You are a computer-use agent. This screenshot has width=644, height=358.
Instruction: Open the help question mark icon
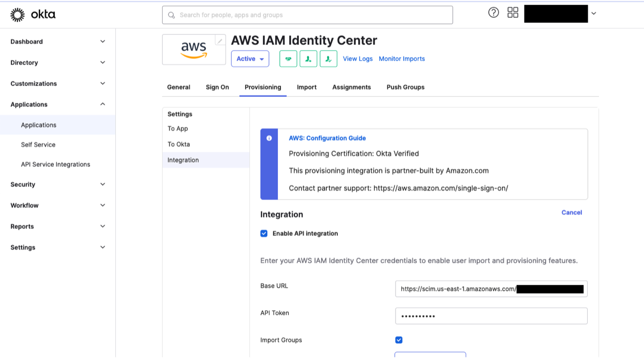tap(494, 12)
